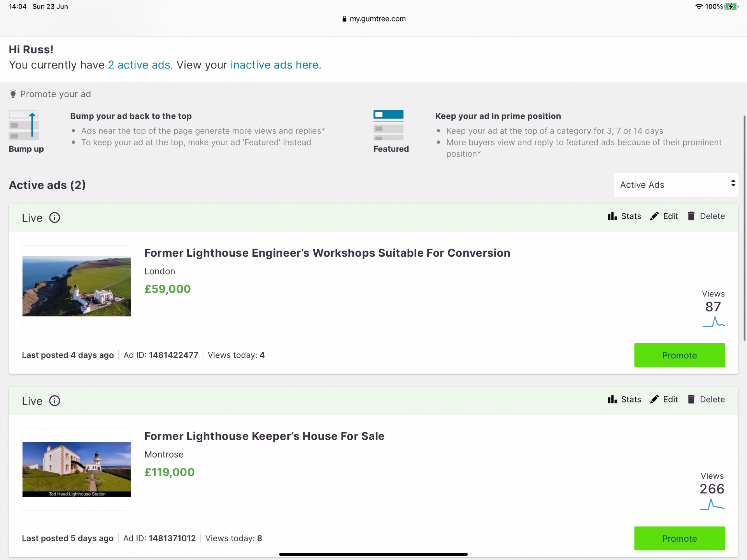Viewport: 747px width, 560px height.
Task: Click the Promote your ad lightbulb icon
Action: tap(13, 94)
